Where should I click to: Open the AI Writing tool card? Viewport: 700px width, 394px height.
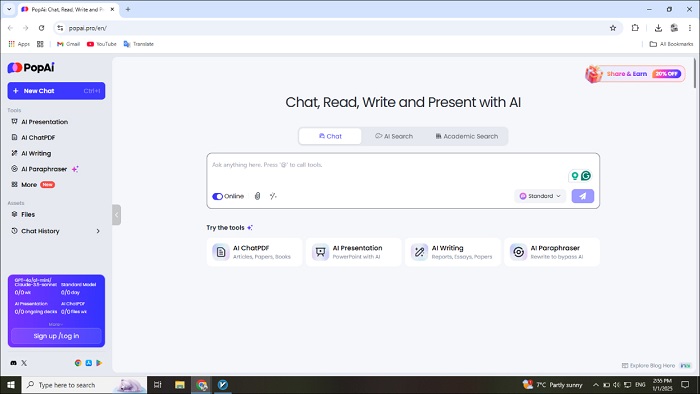tap(453, 252)
